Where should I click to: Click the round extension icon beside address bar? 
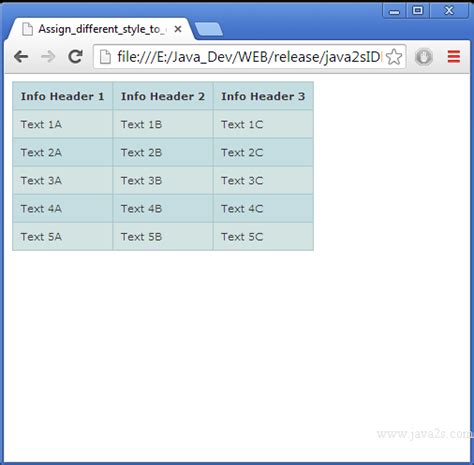424,57
